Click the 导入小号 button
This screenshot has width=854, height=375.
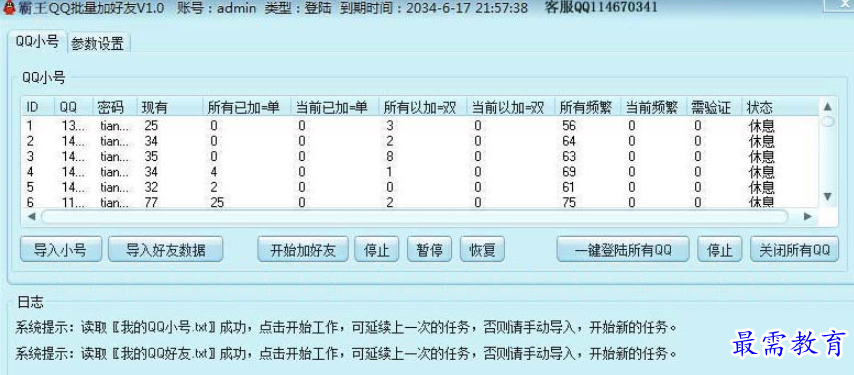[x=60, y=250]
